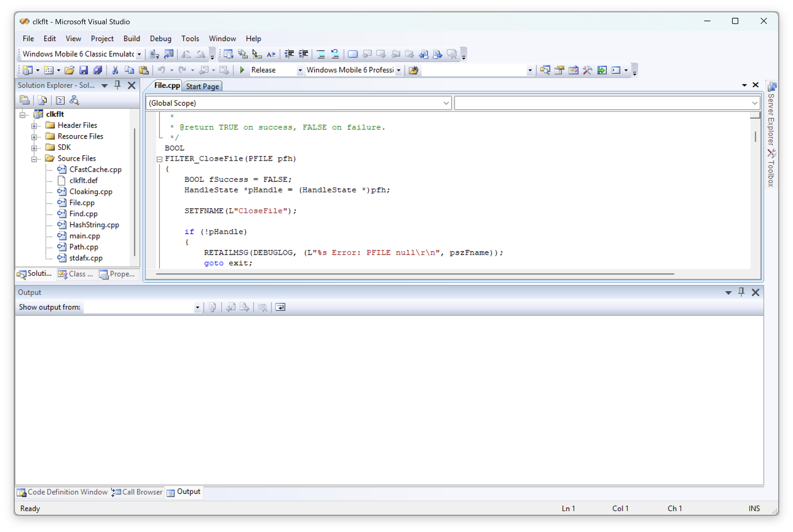Decrease line indent toolbar icon
The image size is (793, 532).
click(x=289, y=54)
